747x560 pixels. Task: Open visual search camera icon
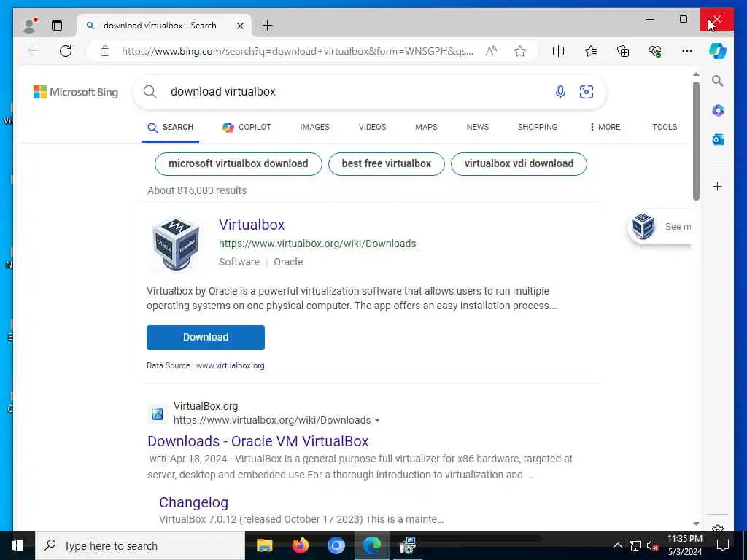click(x=586, y=91)
